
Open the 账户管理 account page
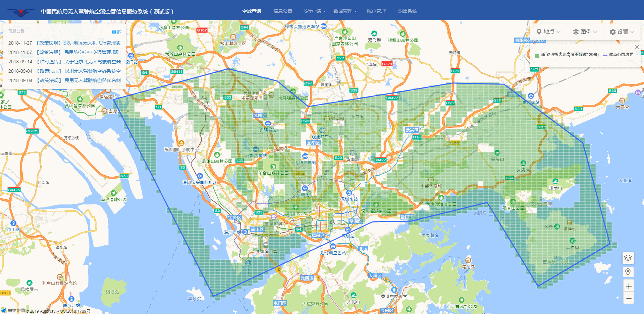click(x=376, y=11)
